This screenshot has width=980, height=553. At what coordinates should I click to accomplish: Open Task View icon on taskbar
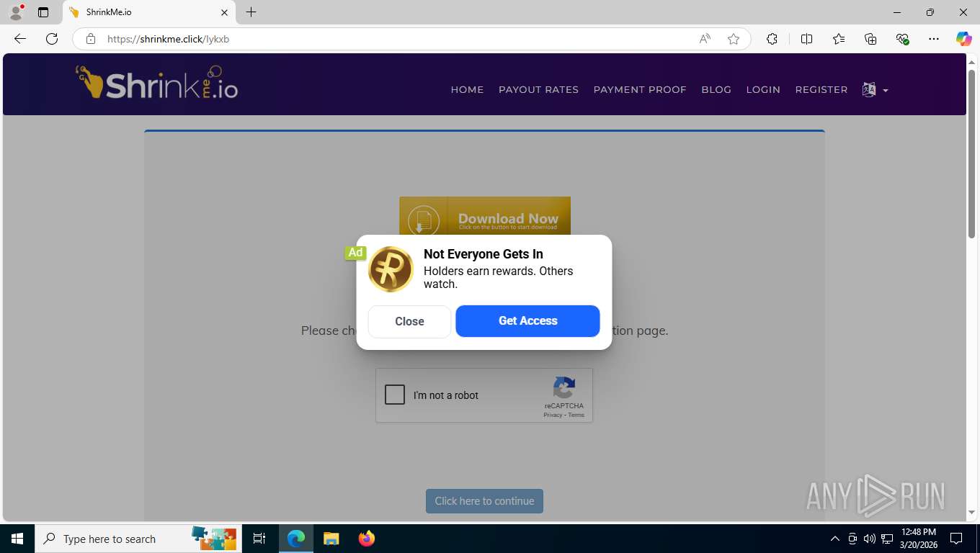pos(259,539)
